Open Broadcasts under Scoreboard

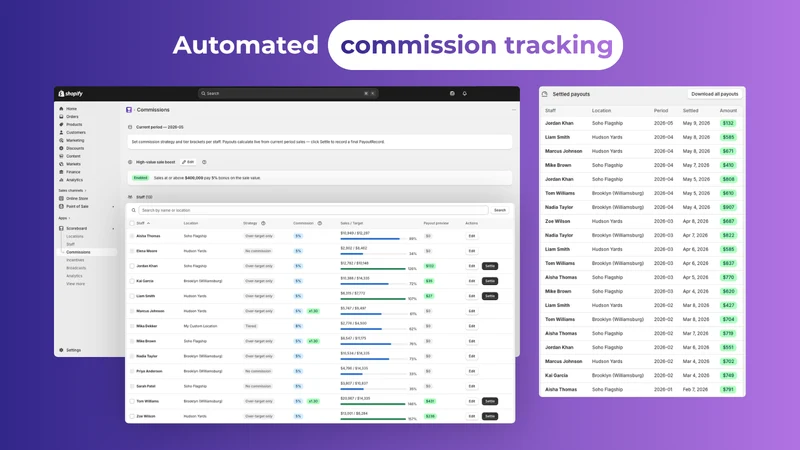pos(76,268)
